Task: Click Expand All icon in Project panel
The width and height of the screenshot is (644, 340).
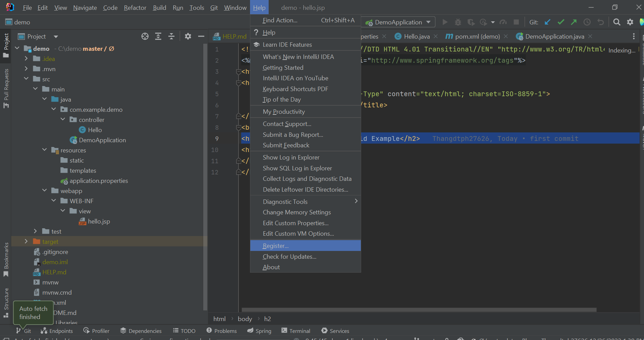Action: (x=158, y=36)
